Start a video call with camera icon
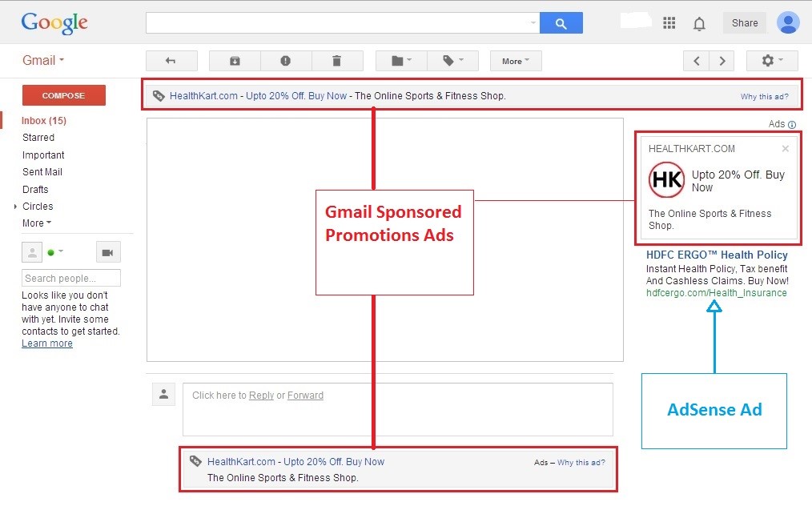 [x=108, y=252]
